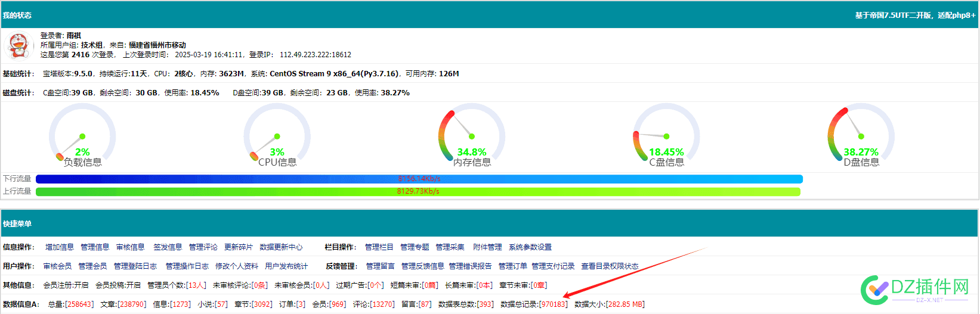Click the C盘信息 gauge showing 18.45%
Image resolution: width=980 pixels, height=314 pixels.
[x=666, y=135]
